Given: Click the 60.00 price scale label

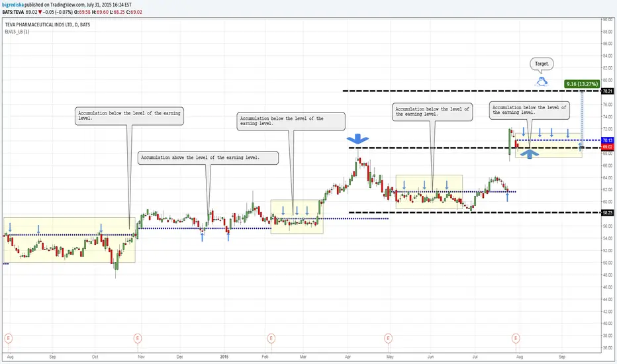Looking at the screenshot, I should 607,202.
